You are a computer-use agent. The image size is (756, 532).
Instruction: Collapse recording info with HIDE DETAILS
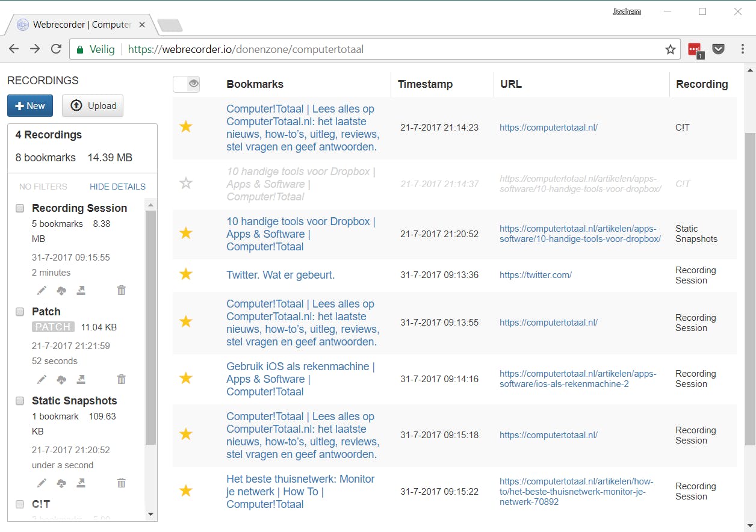pyautogui.click(x=117, y=187)
